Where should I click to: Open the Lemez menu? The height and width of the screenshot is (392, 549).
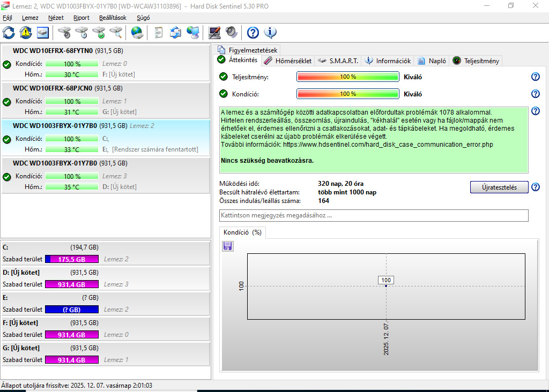pos(30,18)
